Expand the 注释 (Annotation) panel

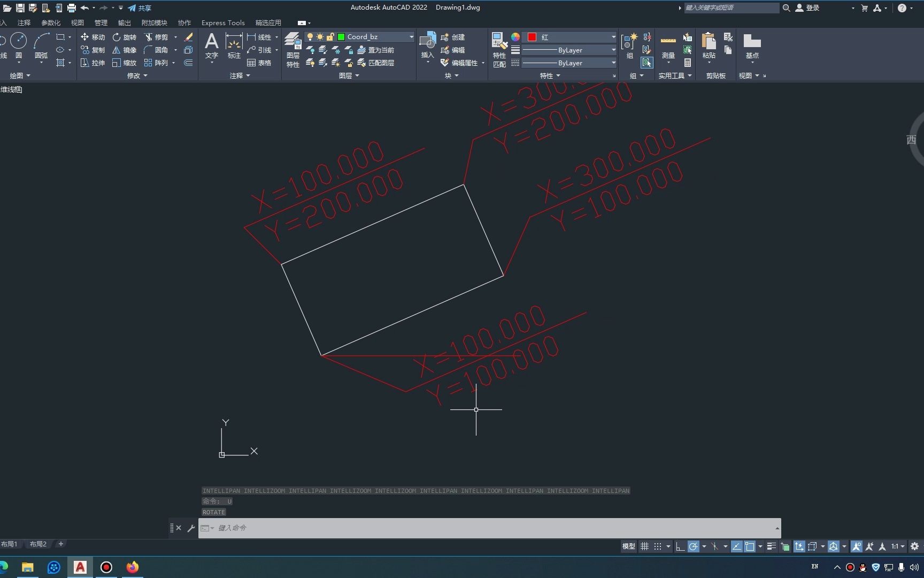pyautogui.click(x=240, y=75)
